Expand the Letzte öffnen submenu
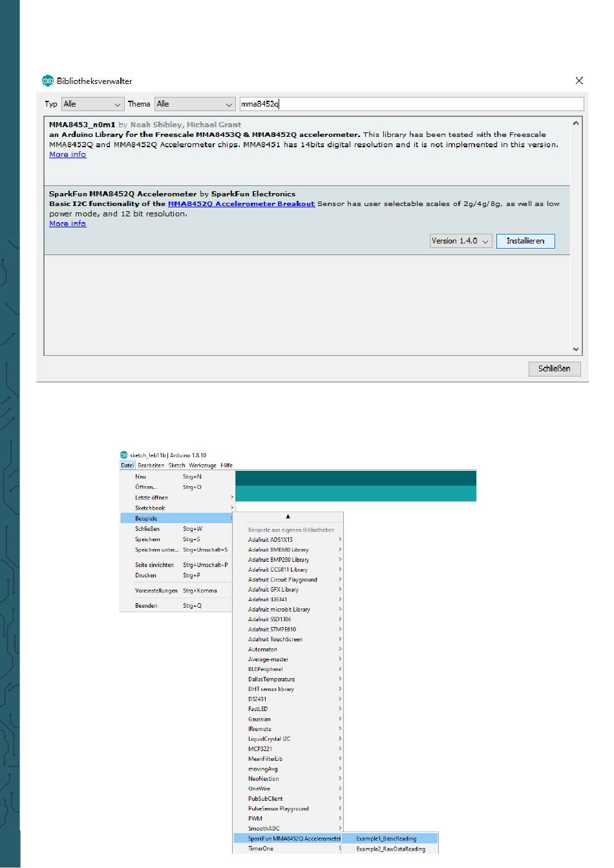The width and height of the screenshot is (614, 868). click(176, 498)
